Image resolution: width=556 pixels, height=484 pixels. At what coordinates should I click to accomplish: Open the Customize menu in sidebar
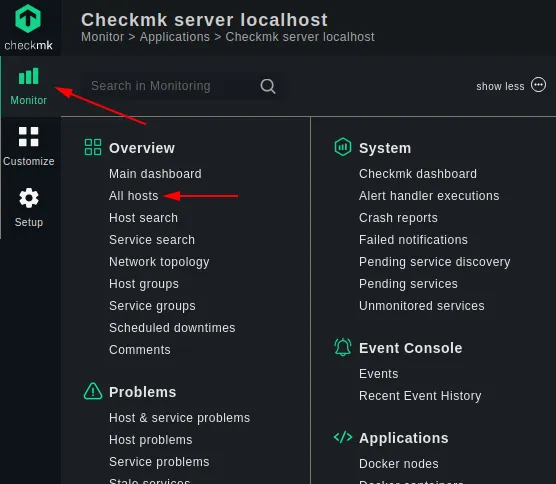click(29, 147)
